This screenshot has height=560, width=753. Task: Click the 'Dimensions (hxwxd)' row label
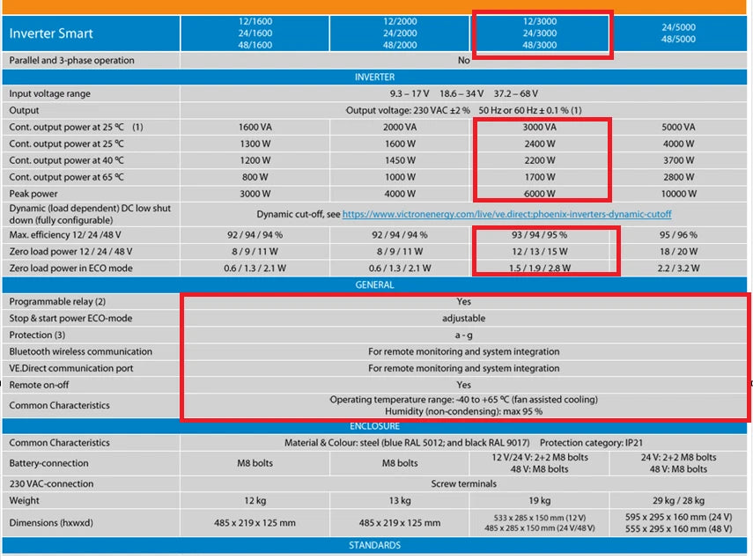(51, 522)
